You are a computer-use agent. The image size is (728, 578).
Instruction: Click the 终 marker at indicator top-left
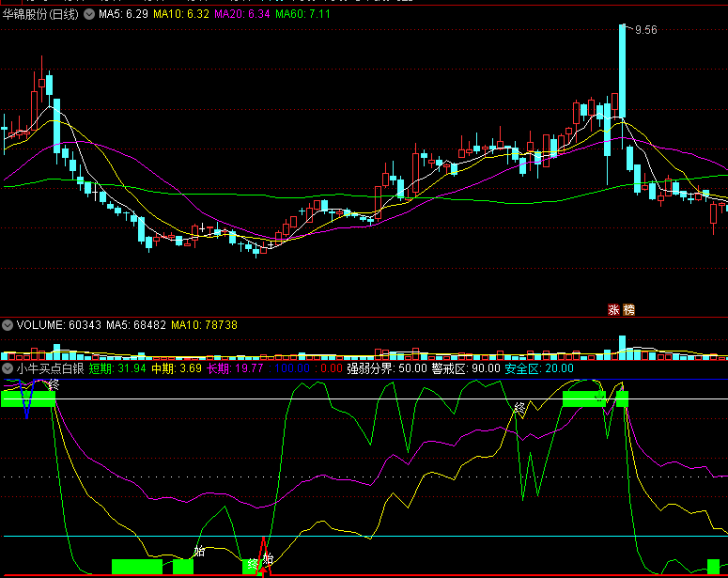click(x=54, y=384)
